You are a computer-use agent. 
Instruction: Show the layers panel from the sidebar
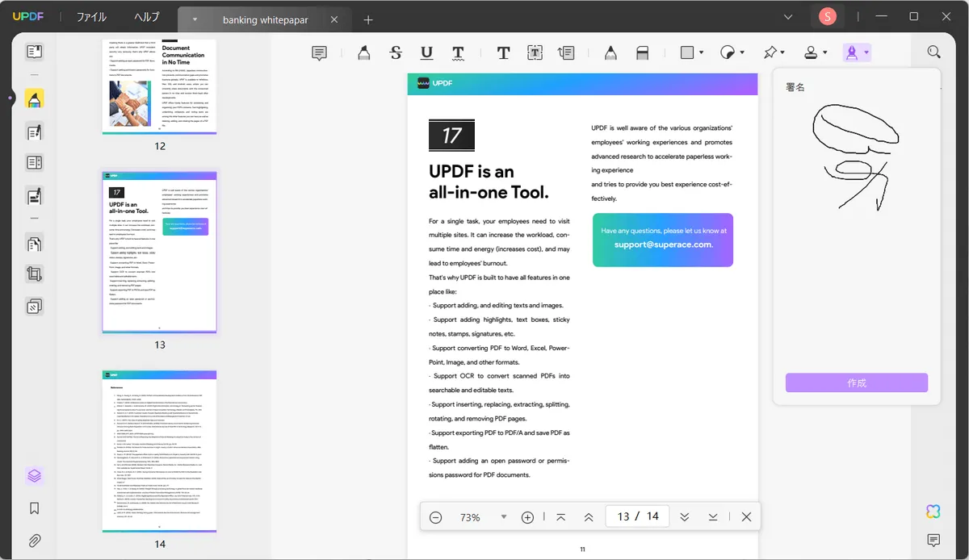(x=34, y=476)
